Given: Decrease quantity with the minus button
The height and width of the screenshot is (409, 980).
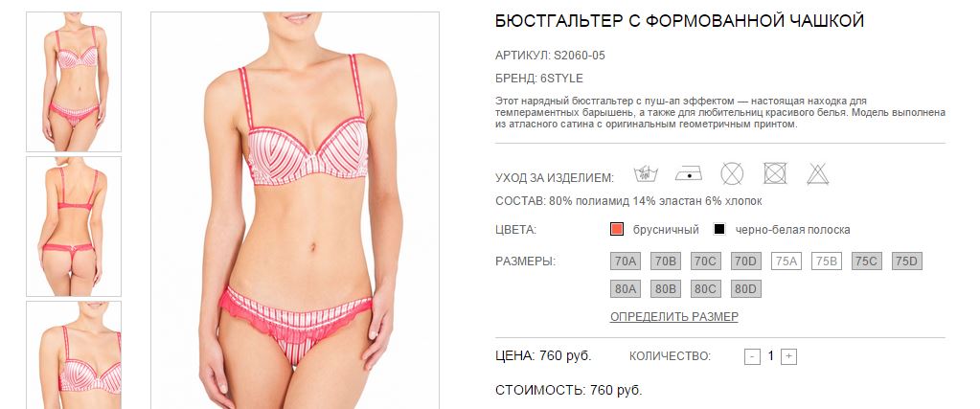Looking at the screenshot, I should coord(753,356).
